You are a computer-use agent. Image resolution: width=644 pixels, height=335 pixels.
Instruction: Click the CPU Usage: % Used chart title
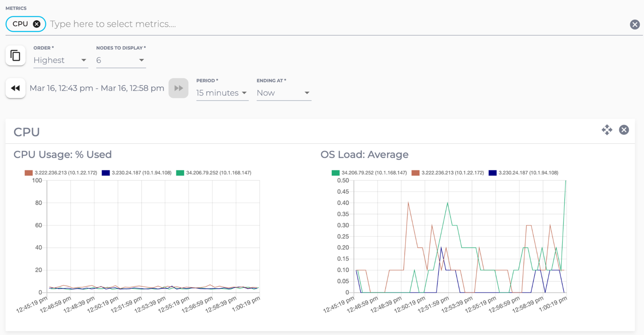coord(63,154)
